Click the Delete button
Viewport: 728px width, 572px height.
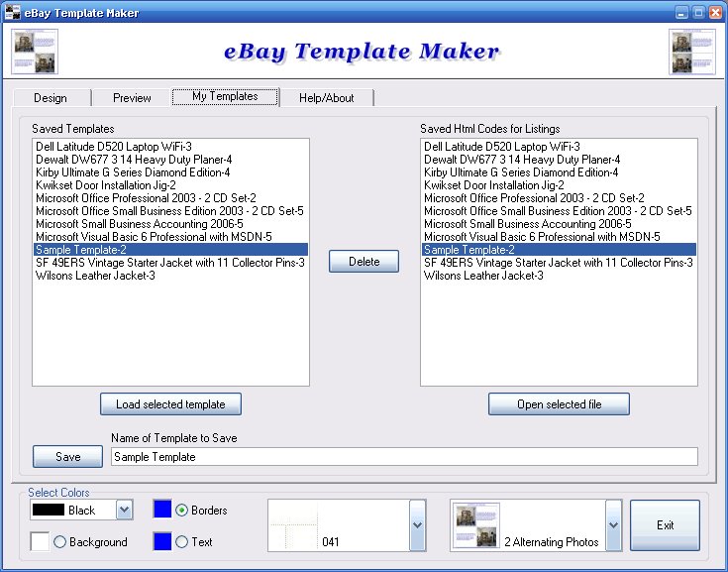click(364, 261)
